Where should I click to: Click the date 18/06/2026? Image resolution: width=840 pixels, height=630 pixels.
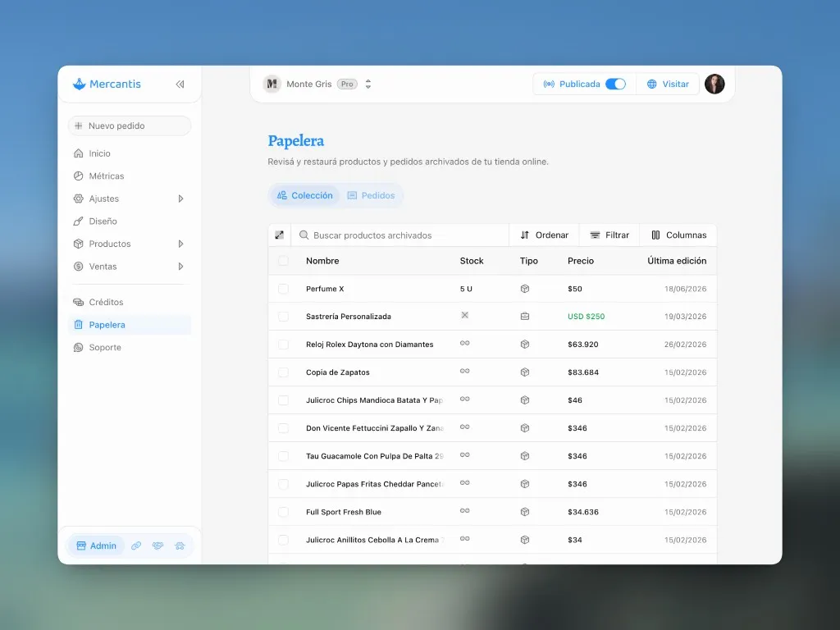click(x=685, y=289)
